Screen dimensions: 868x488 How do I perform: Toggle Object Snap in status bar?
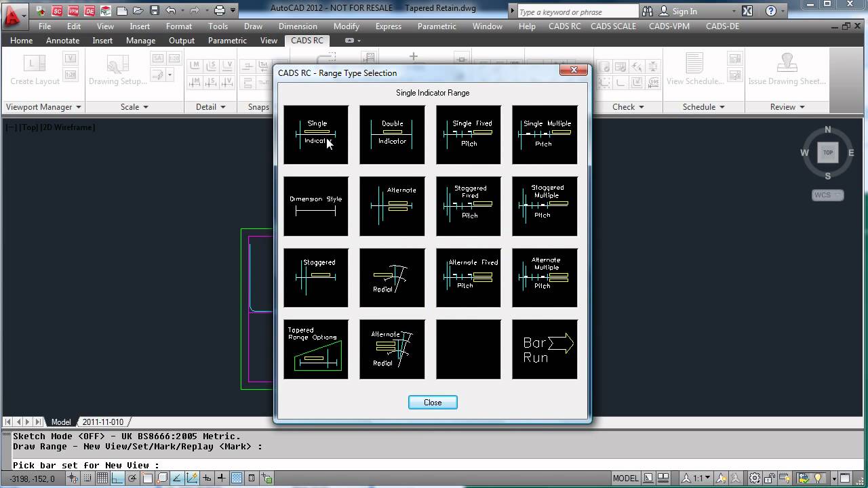tap(147, 479)
